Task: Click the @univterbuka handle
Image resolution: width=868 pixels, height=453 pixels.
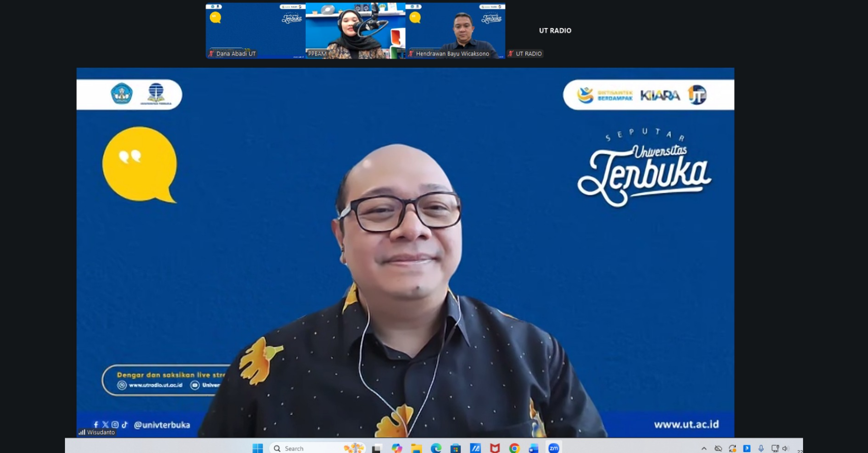Action: [162, 425]
